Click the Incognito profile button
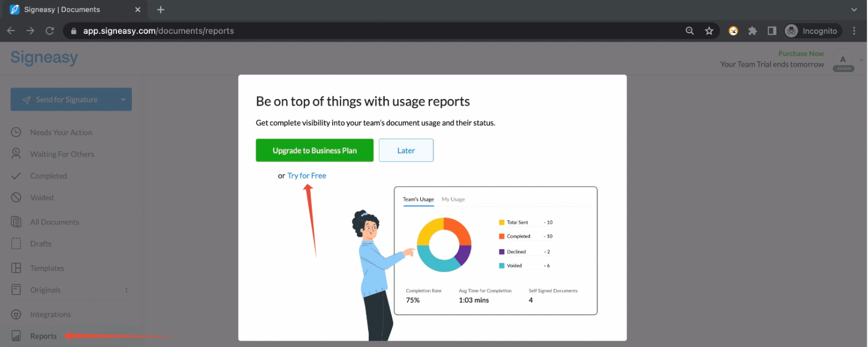This screenshot has width=868, height=347. (812, 31)
